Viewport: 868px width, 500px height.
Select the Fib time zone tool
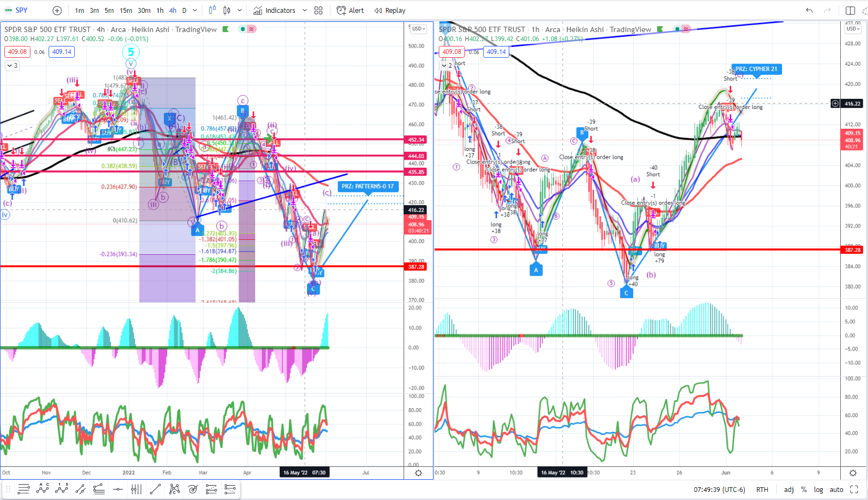pos(136,489)
